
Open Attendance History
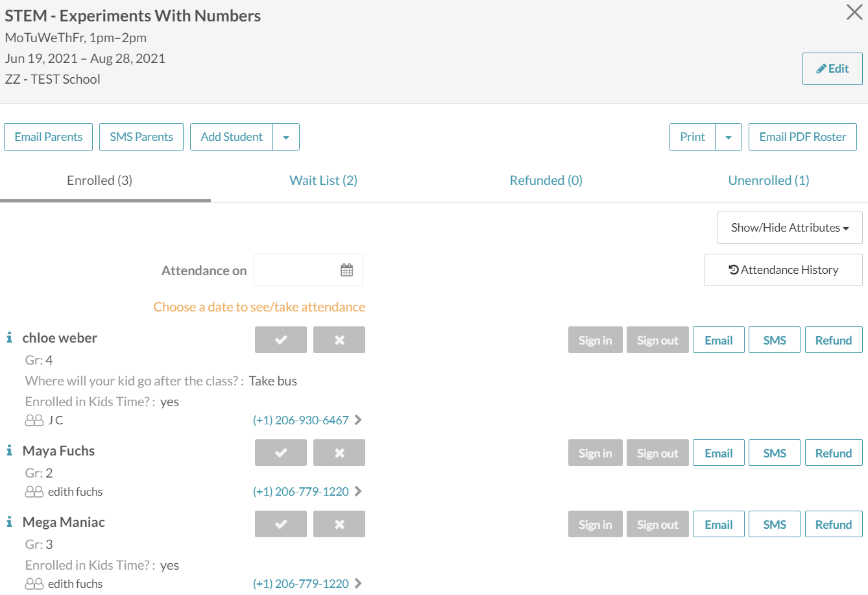(x=783, y=270)
